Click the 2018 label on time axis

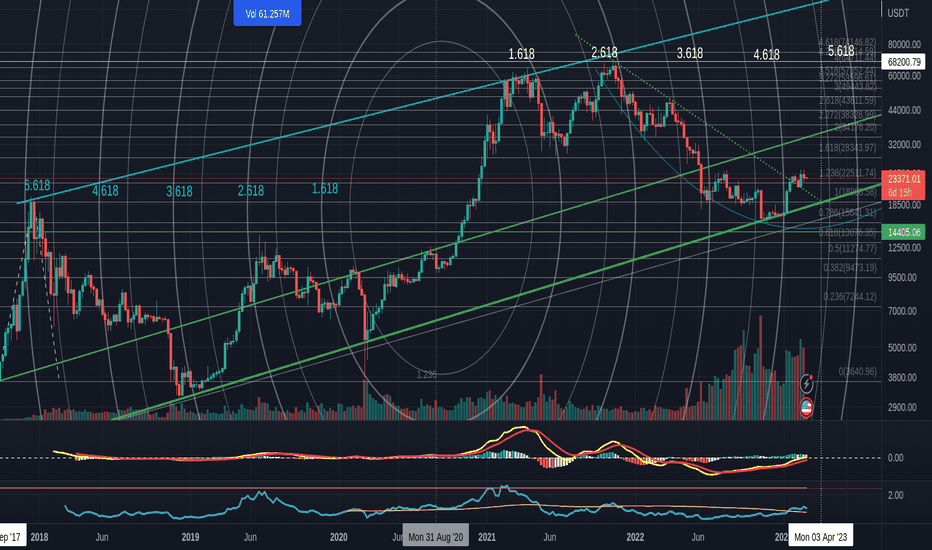[x=39, y=537]
